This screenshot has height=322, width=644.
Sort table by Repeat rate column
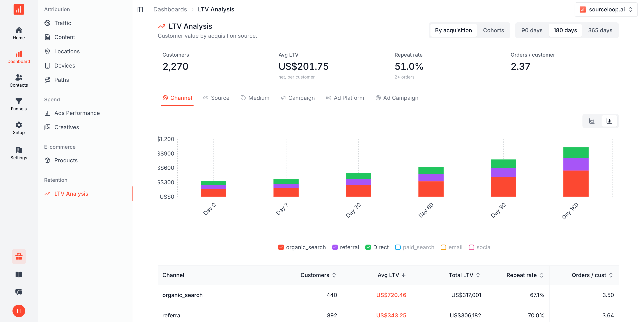pos(525,275)
